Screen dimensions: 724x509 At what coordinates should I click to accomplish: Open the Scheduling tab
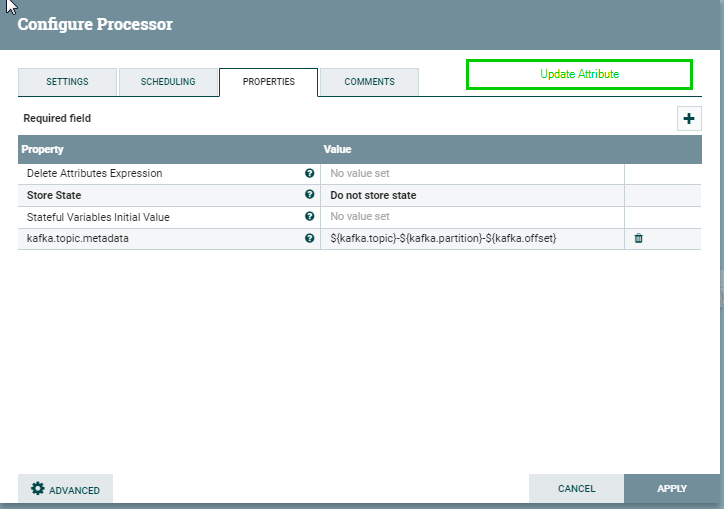click(168, 82)
